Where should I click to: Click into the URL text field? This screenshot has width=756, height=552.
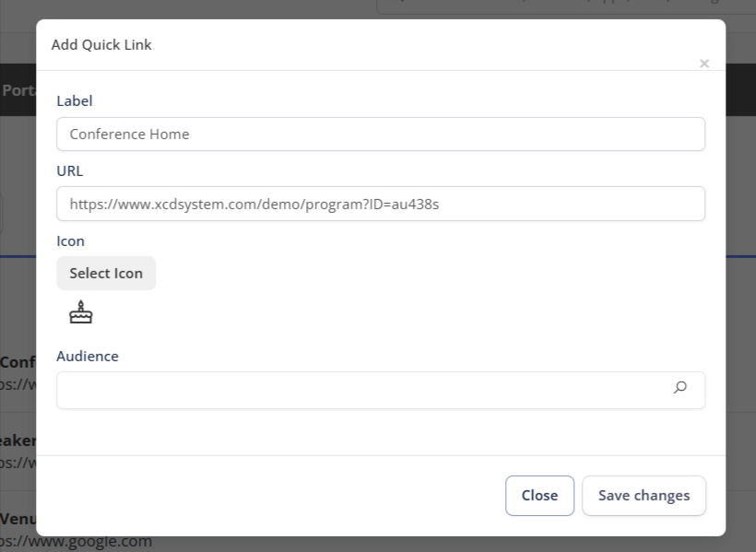click(x=380, y=204)
